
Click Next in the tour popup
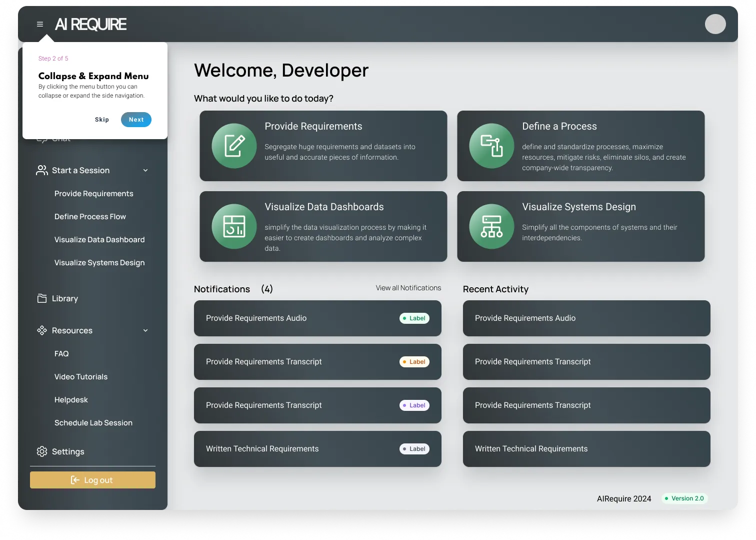click(x=136, y=120)
